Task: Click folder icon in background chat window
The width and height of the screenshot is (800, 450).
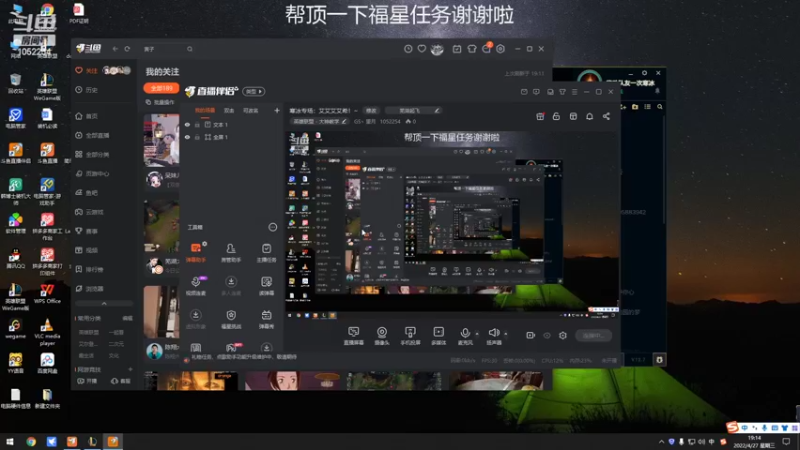Action: click(635, 107)
